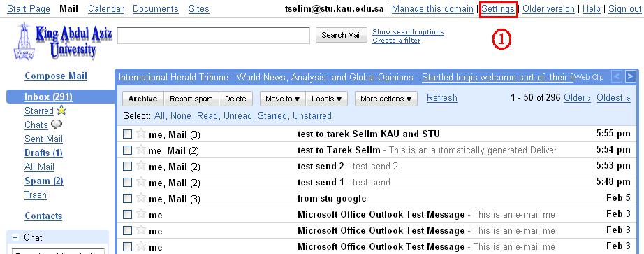This screenshot has width=644, height=254.
Task: Tick the checkbox of first Outlook Test Message
Action: 128,215
